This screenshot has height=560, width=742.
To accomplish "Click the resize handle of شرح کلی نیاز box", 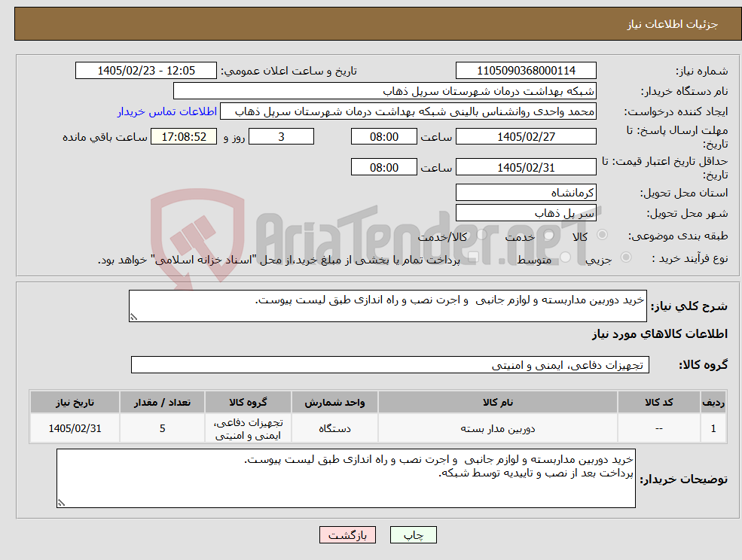I will point(133,318).
